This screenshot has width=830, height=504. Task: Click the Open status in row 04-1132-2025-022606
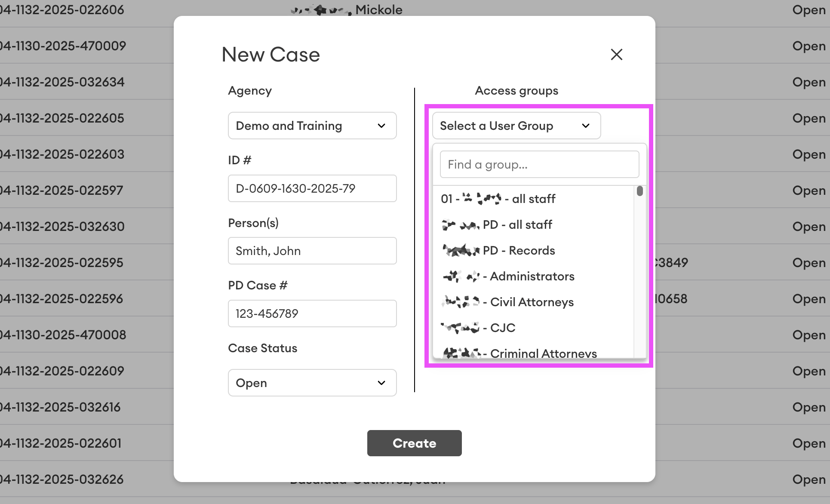coord(809,10)
